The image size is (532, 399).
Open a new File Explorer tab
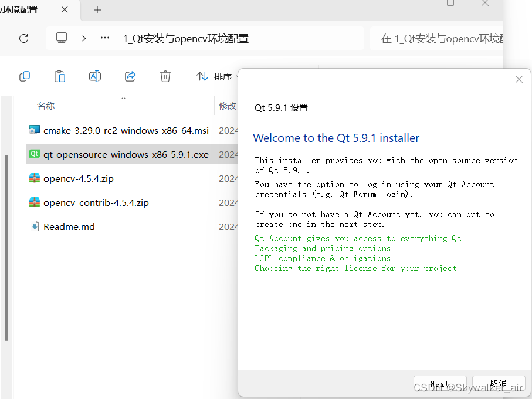click(97, 10)
